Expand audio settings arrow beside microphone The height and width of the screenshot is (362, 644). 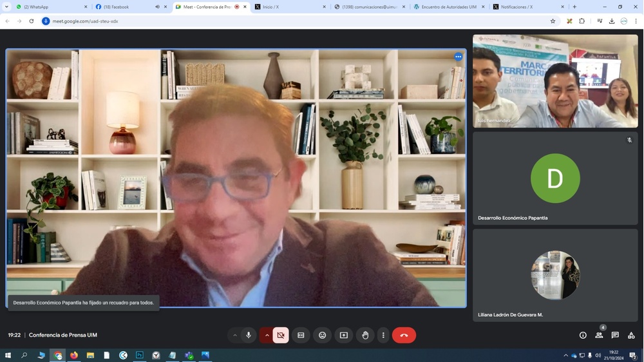[234, 335]
